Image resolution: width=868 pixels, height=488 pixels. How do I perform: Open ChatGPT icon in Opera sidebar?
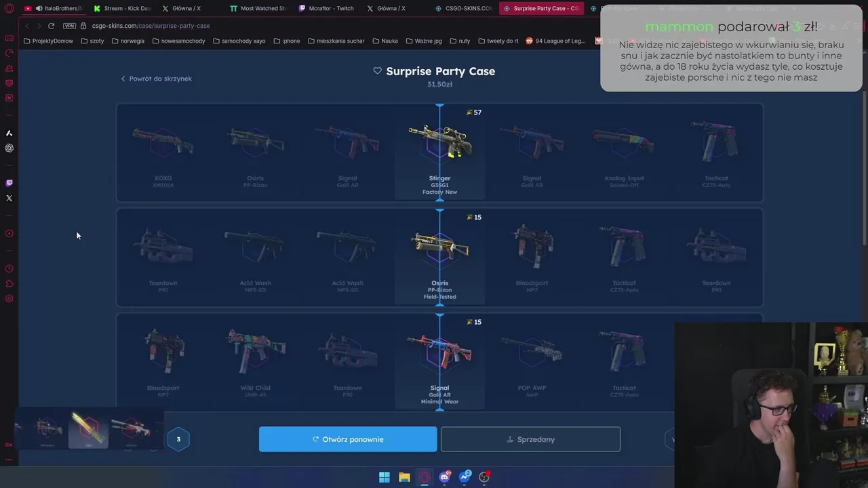(9, 148)
